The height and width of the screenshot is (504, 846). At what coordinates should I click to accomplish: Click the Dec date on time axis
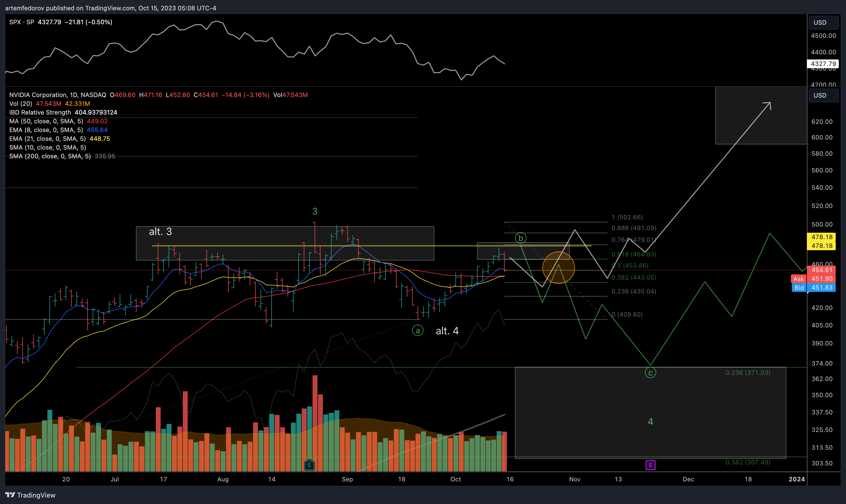pyautogui.click(x=688, y=479)
